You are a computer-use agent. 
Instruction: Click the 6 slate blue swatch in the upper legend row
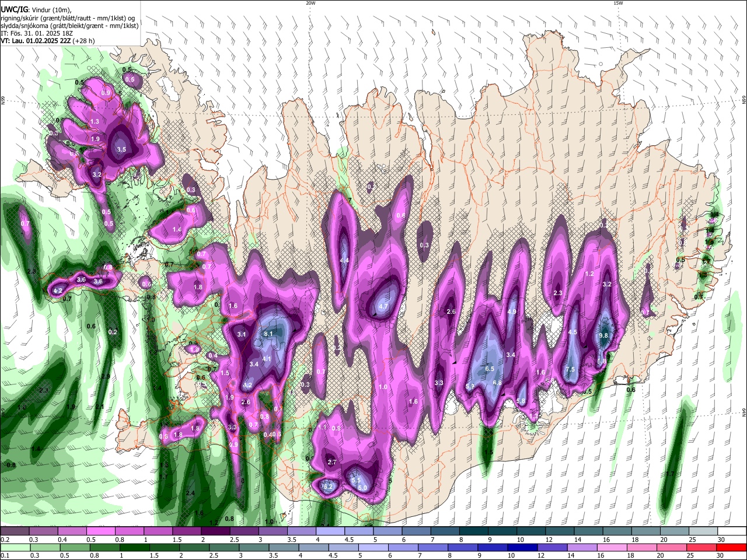tap(416, 531)
